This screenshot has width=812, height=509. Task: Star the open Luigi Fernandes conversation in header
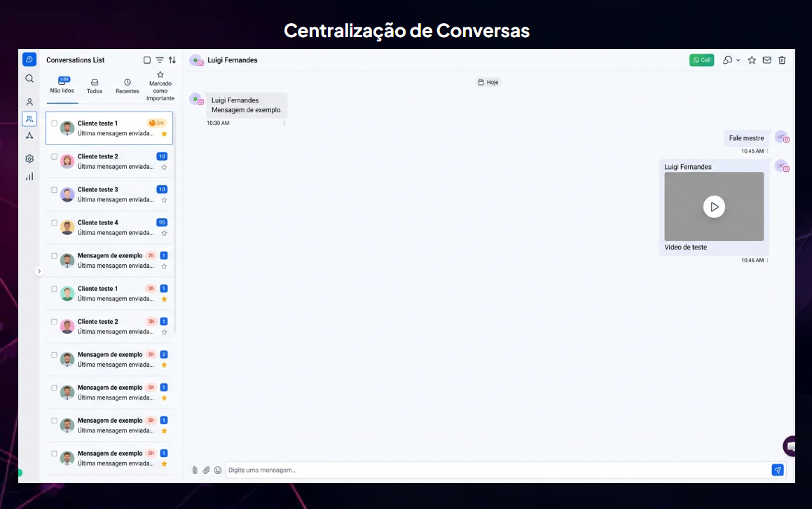[x=752, y=60]
